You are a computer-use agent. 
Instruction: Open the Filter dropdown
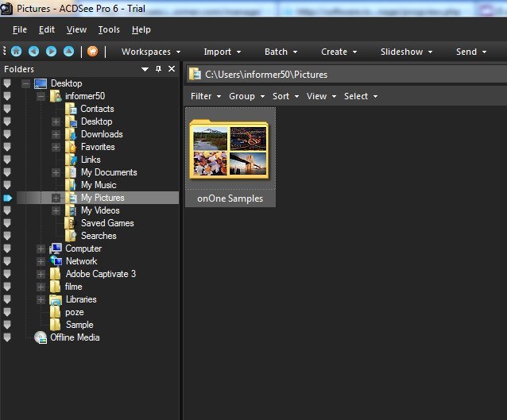(x=206, y=96)
